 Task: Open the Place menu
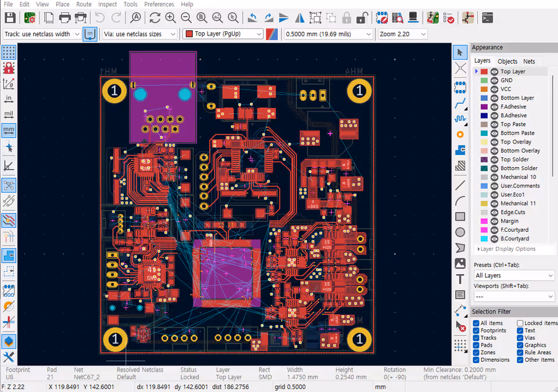pyautogui.click(x=63, y=4)
